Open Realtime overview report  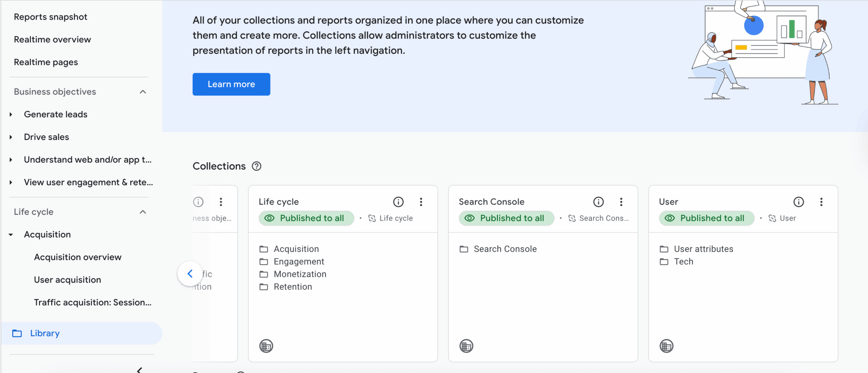point(52,40)
